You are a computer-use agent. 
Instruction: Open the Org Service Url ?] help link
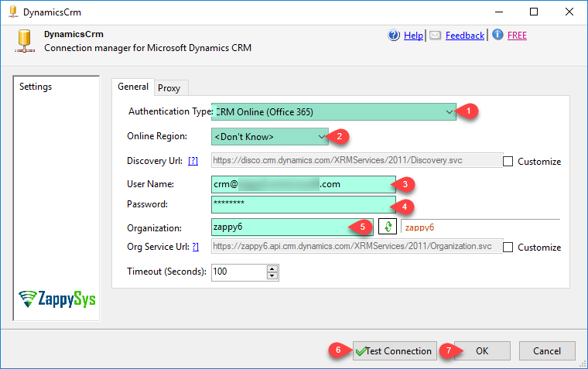click(196, 247)
